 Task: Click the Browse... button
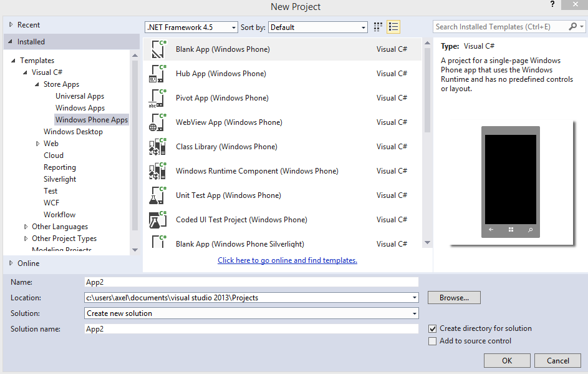tap(454, 298)
